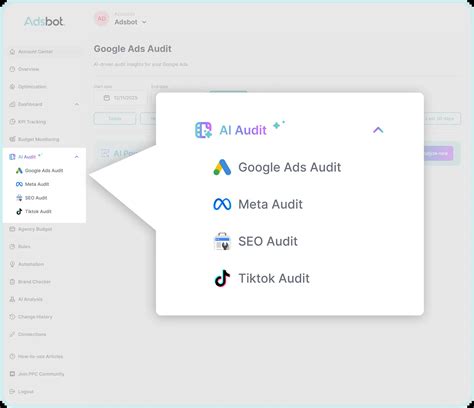Click the Rules icon in the sidebar
Image resolution: width=474 pixels, height=408 pixels.
pyautogui.click(x=12, y=246)
